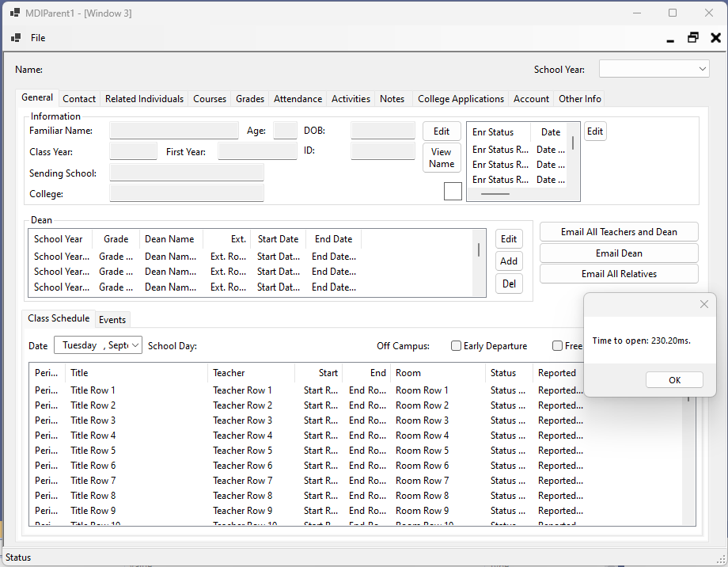Switch to the Events tab
The width and height of the screenshot is (728, 567).
pyautogui.click(x=112, y=320)
